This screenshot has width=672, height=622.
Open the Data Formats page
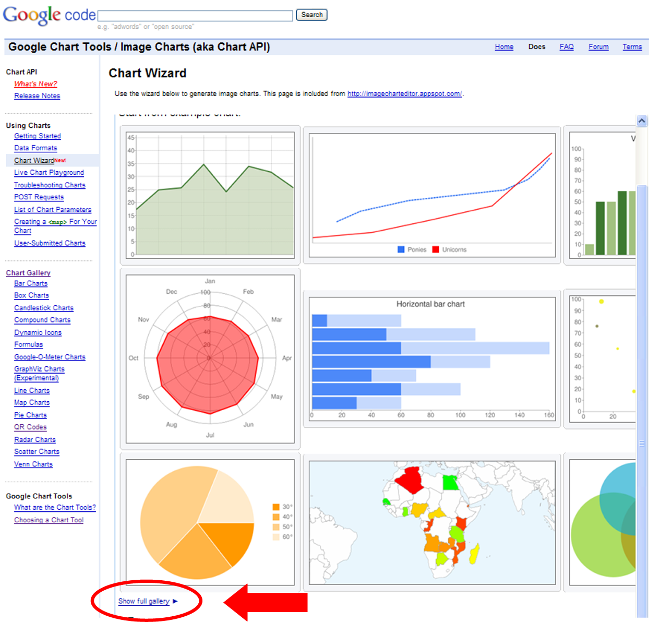click(x=35, y=148)
